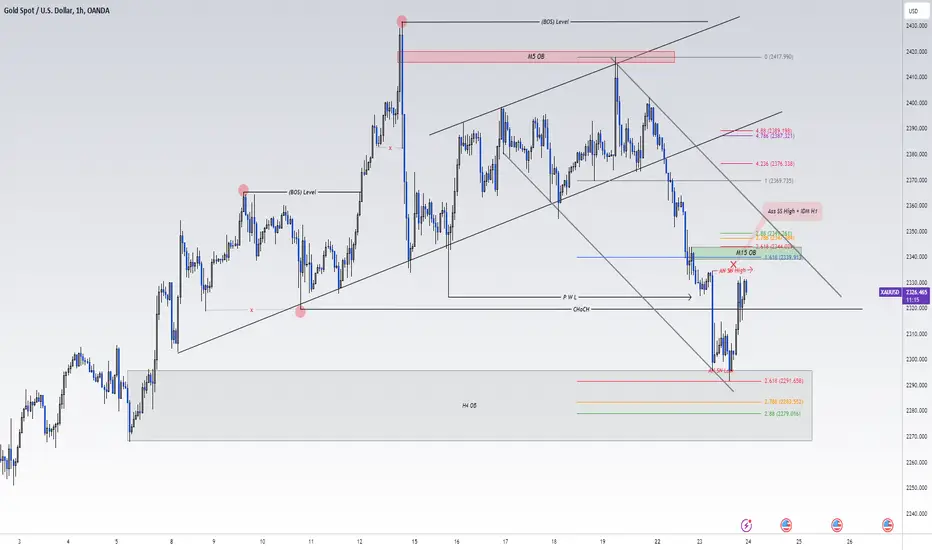Viewport: 932px width, 550px height.
Task: Select the H4 OB grey zone label
Action: click(x=469, y=406)
